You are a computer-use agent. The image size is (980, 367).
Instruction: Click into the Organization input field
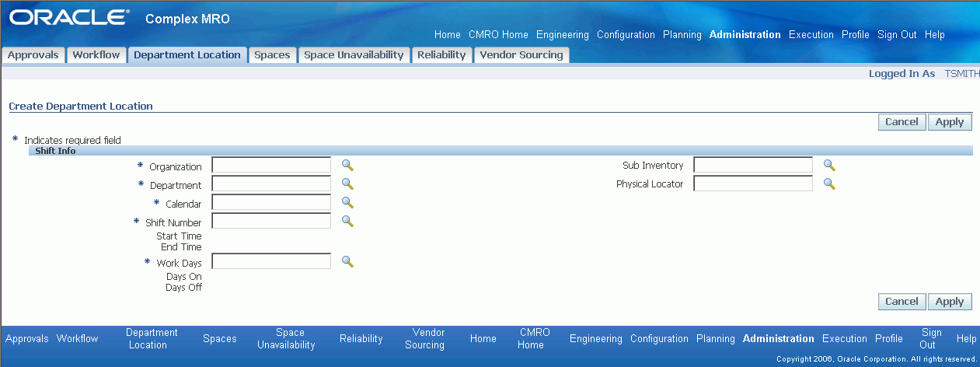(271, 165)
